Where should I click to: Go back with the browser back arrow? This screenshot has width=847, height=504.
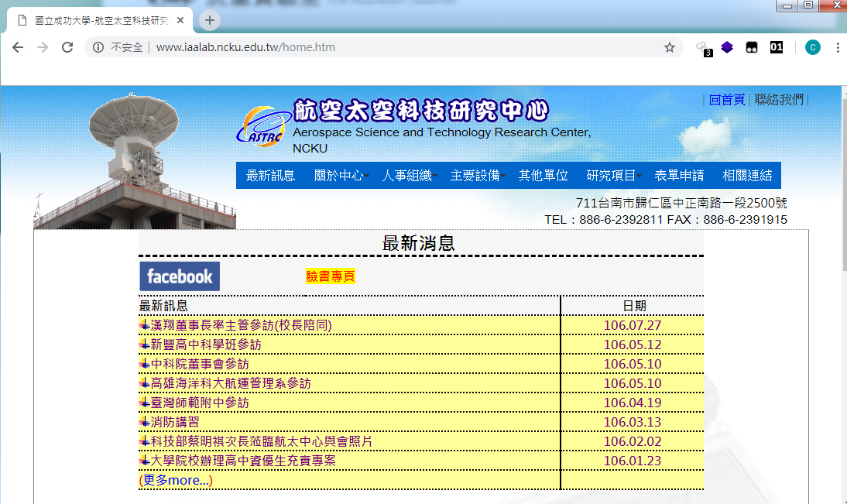(18, 47)
